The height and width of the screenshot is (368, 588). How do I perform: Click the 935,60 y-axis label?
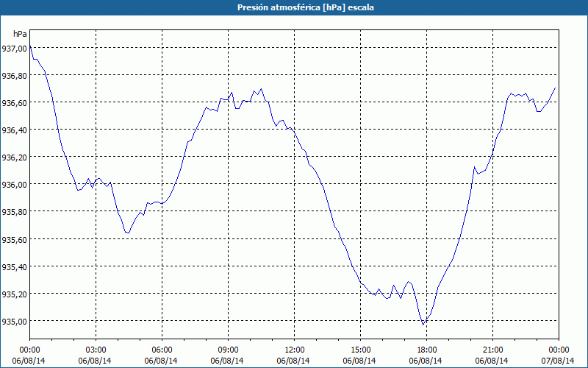[14, 239]
